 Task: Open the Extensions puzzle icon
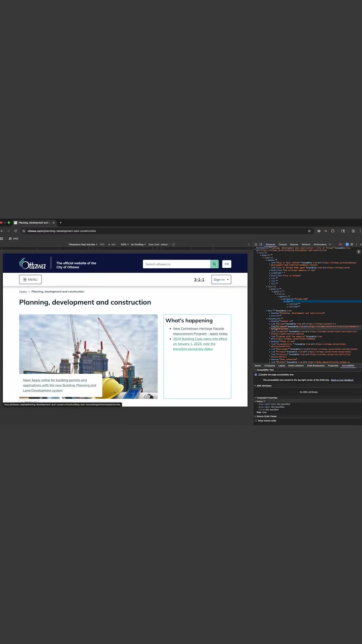333,231
